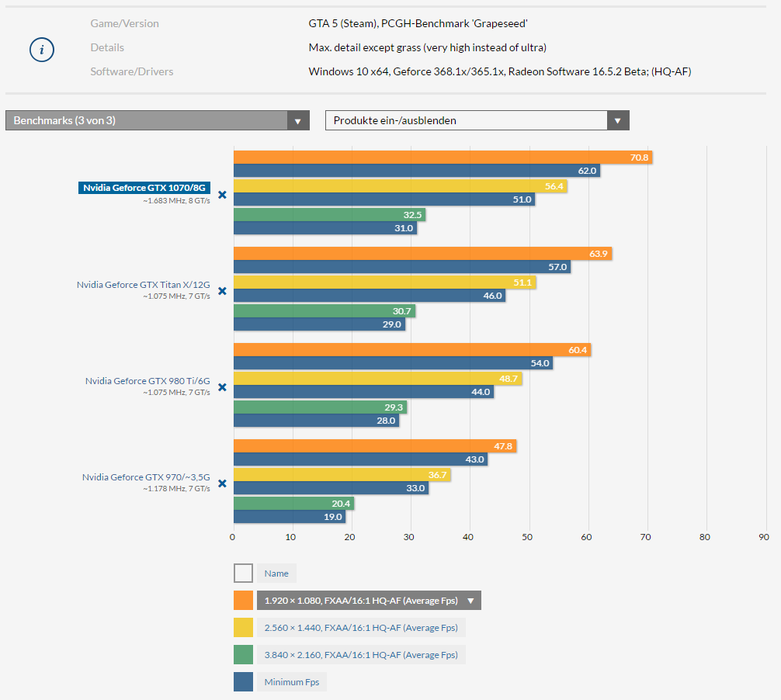Screen dimensions: 781x700
Task: Click 980 Ti yellow bar 48.7
Action: 378,379
